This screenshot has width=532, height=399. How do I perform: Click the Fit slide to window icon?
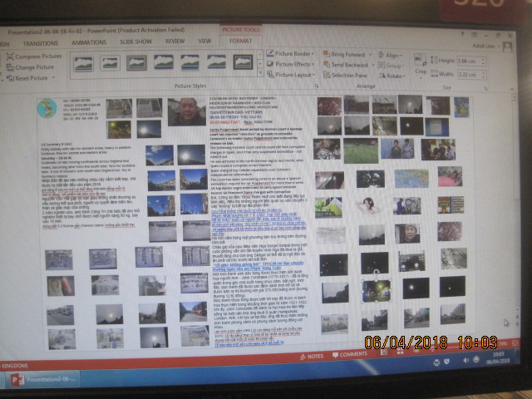[x=515, y=343]
